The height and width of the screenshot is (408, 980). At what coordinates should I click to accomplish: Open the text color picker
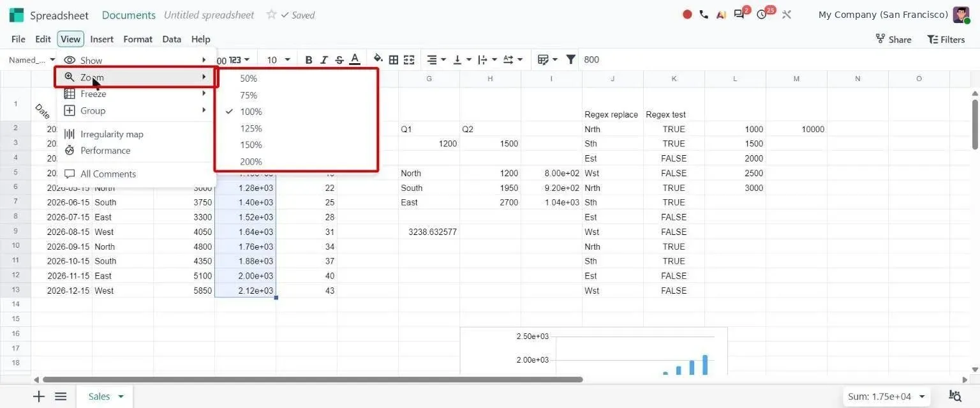tap(355, 60)
